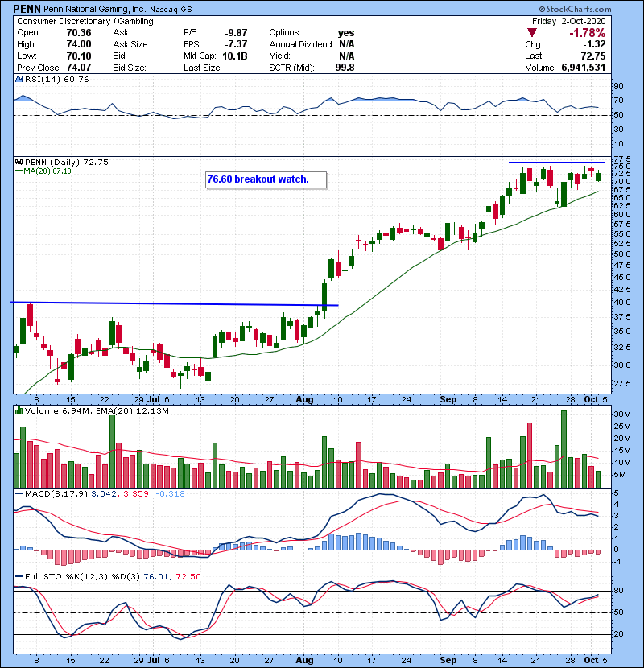
Task: Click the Last price 72.75 in header
Action: [x=594, y=56]
